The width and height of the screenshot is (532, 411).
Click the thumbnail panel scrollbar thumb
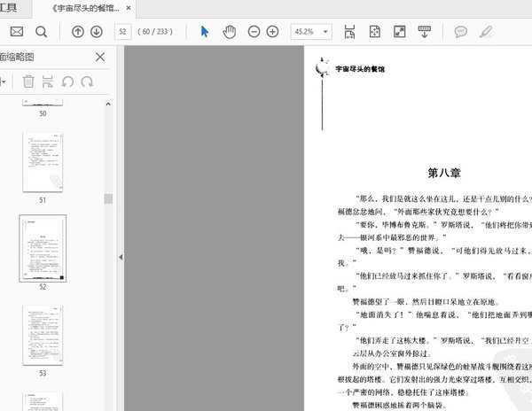coord(108,198)
